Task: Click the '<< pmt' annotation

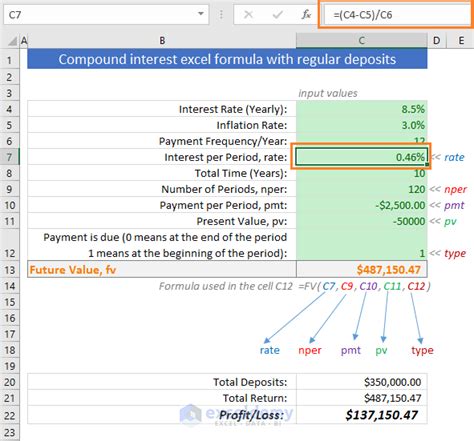Action: [x=447, y=205]
